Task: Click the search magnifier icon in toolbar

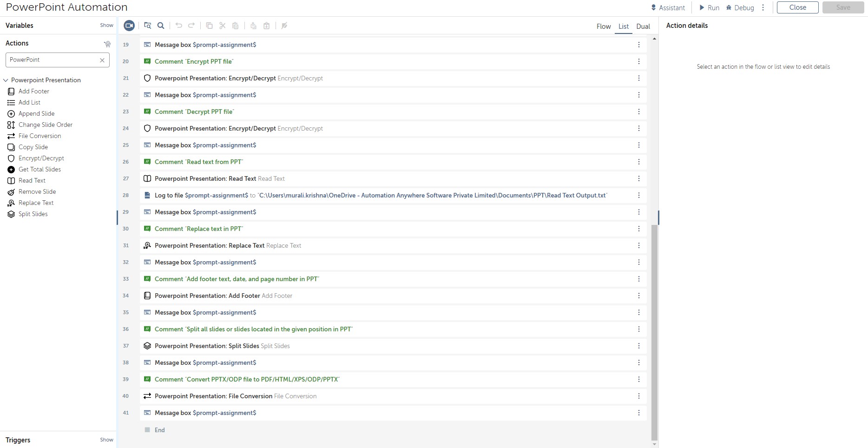Action: pos(161,26)
